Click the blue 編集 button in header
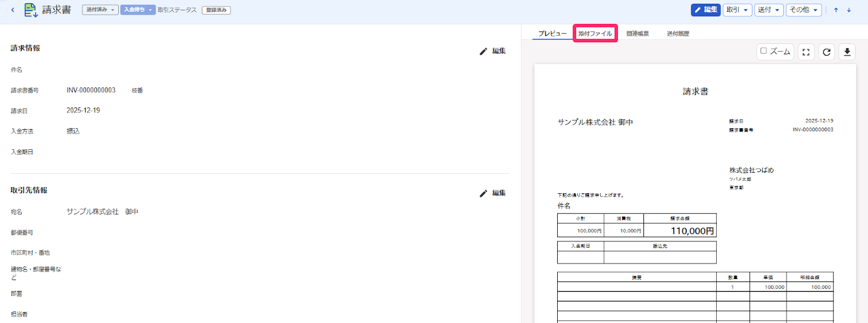 pos(705,10)
